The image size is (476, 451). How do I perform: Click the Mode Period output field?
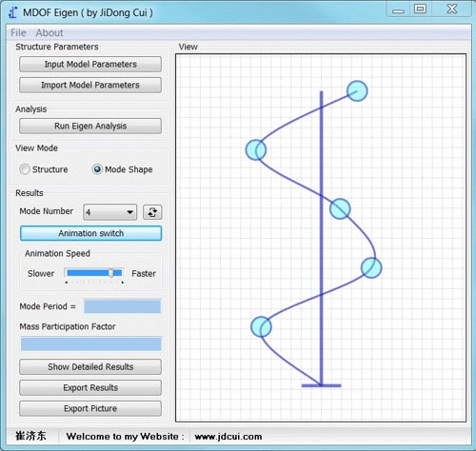122,306
